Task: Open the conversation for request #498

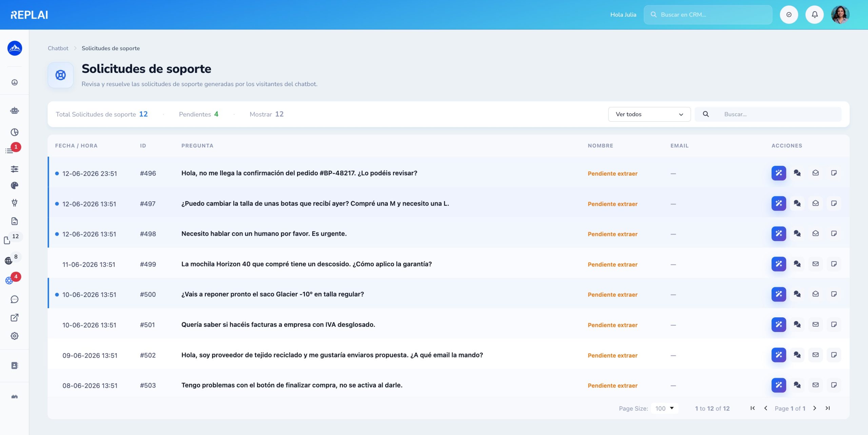Action: 797,234
